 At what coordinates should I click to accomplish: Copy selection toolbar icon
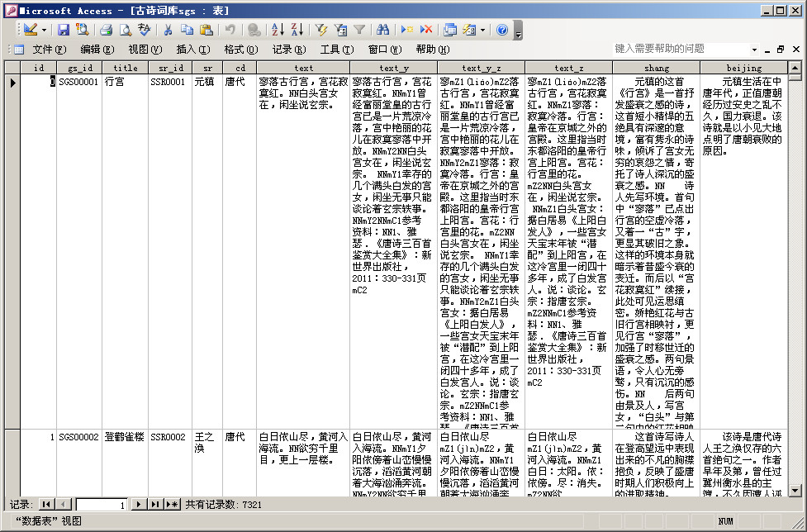pyautogui.click(x=187, y=30)
